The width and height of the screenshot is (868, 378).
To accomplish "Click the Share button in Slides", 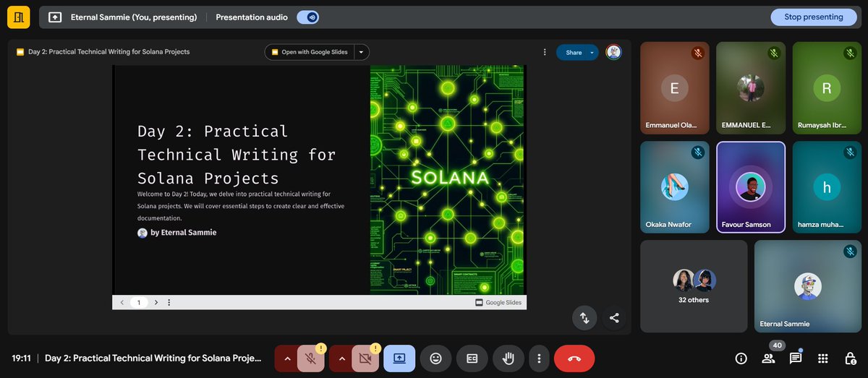I will 573,52.
